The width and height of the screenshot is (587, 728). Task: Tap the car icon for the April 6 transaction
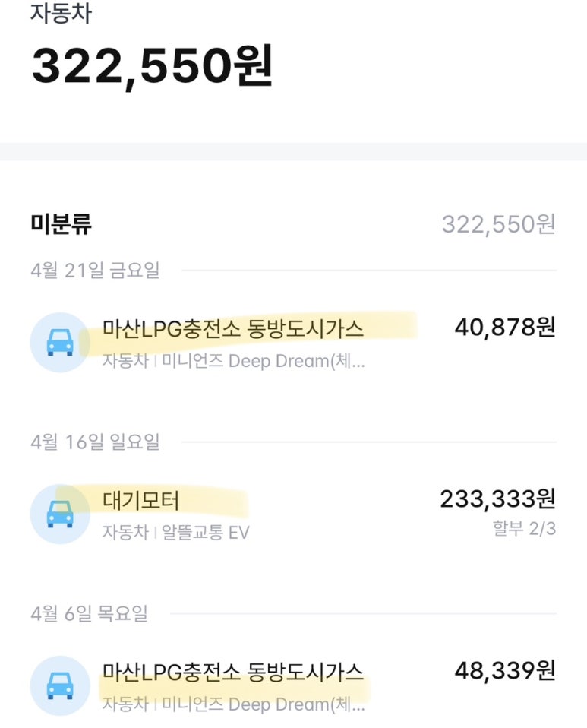tap(59, 685)
